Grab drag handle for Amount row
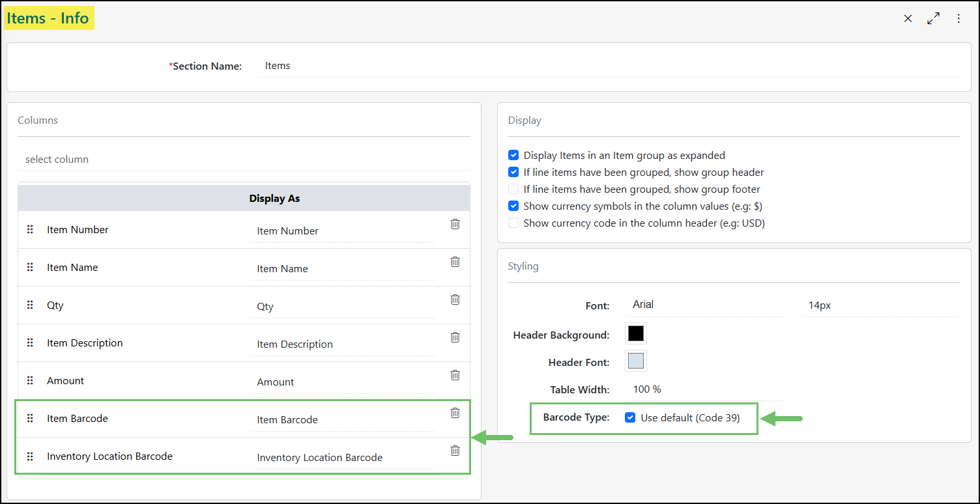This screenshot has height=504, width=980. [x=30, y=381]
